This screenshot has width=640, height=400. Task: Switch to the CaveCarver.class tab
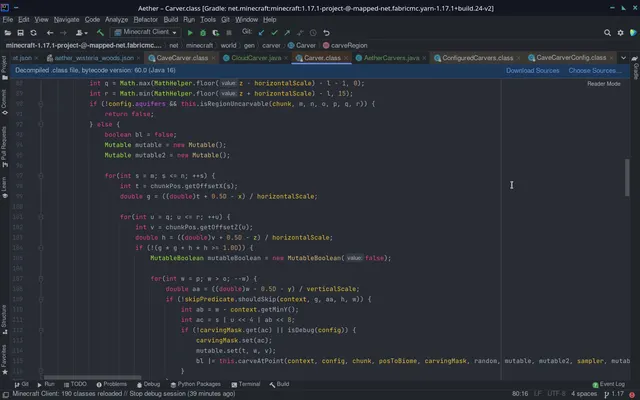tap(182, 58)
